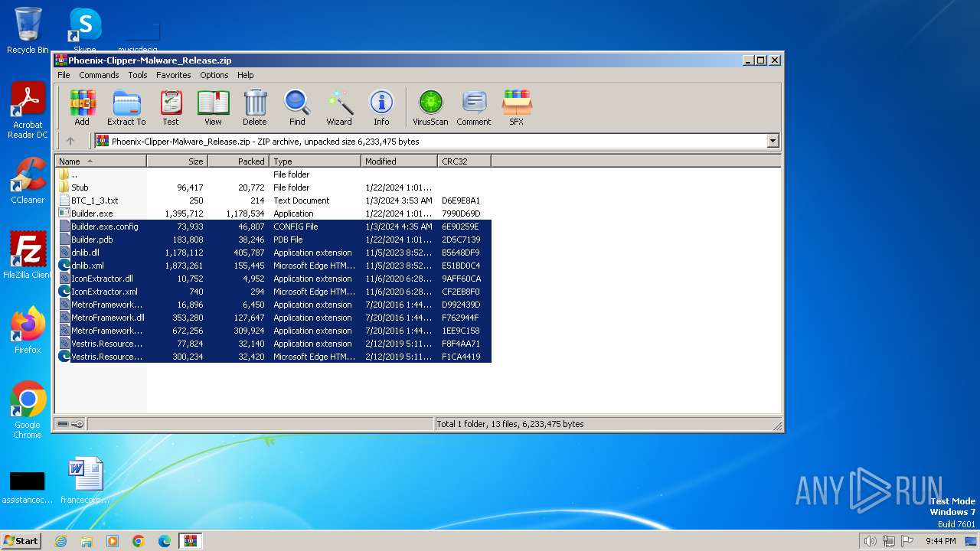Click the volume speaker tray icon
Viewport: 980px width, 551px height.
click(870, 541)
